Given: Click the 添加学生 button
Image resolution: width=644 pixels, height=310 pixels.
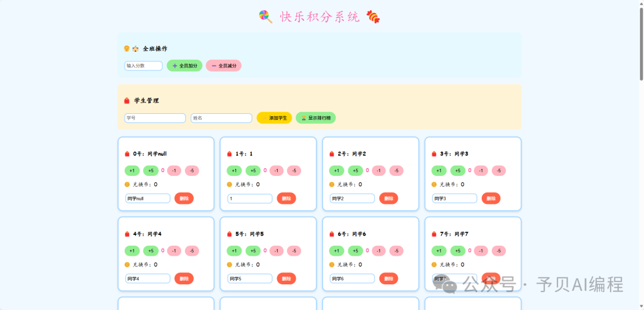Looking at the screenshot, I should (x=274, y=118).
